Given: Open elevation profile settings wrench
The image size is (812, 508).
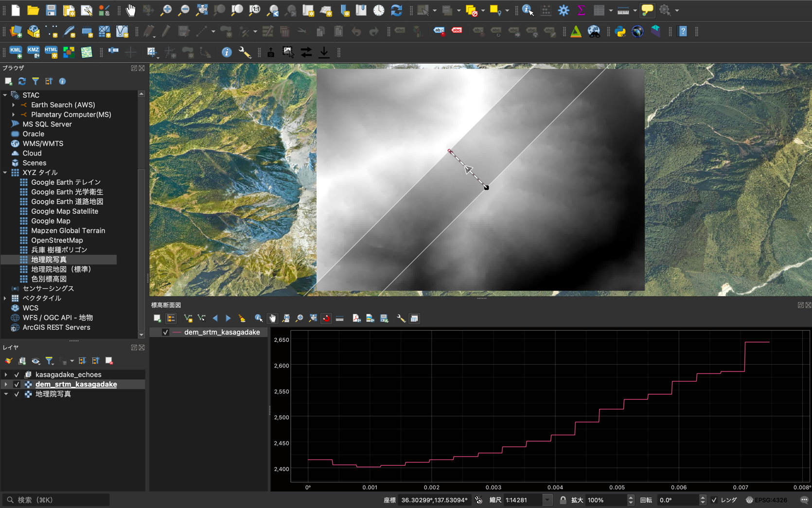Looking at the screenshot, I should click(x=401, y=318).
